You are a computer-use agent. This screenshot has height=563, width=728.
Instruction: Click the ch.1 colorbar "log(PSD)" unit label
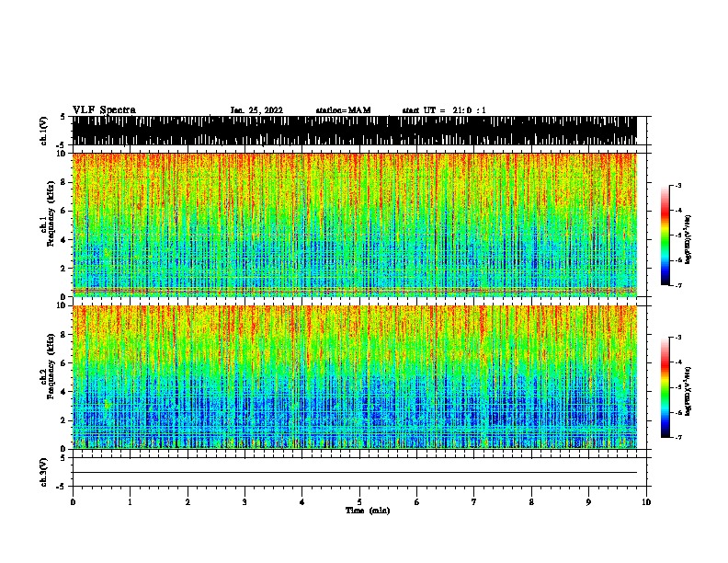[x=688, y=239]
